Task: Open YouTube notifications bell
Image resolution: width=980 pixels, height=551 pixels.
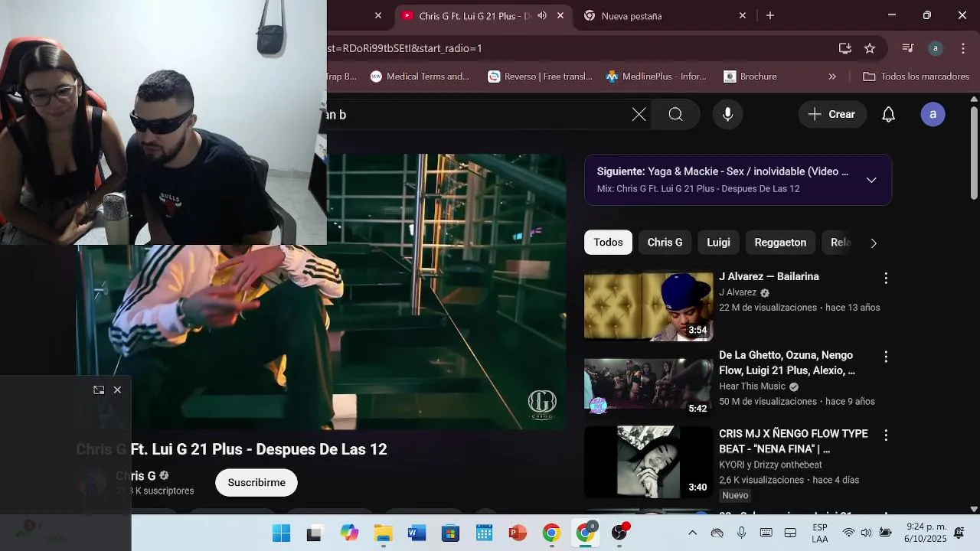Action: [888, 115]
